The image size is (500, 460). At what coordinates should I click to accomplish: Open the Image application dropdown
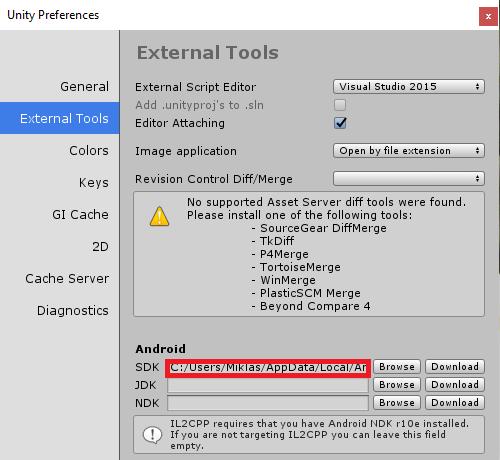409,151
